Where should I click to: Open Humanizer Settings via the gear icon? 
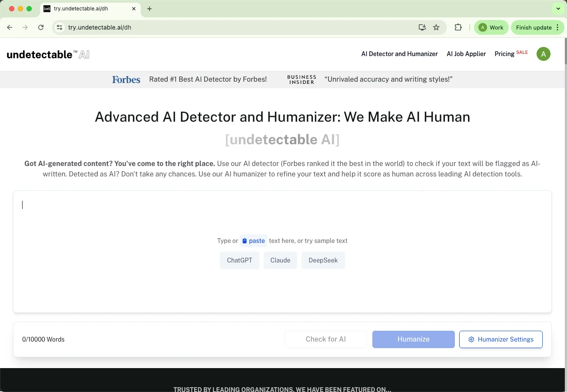pos(471,339)
